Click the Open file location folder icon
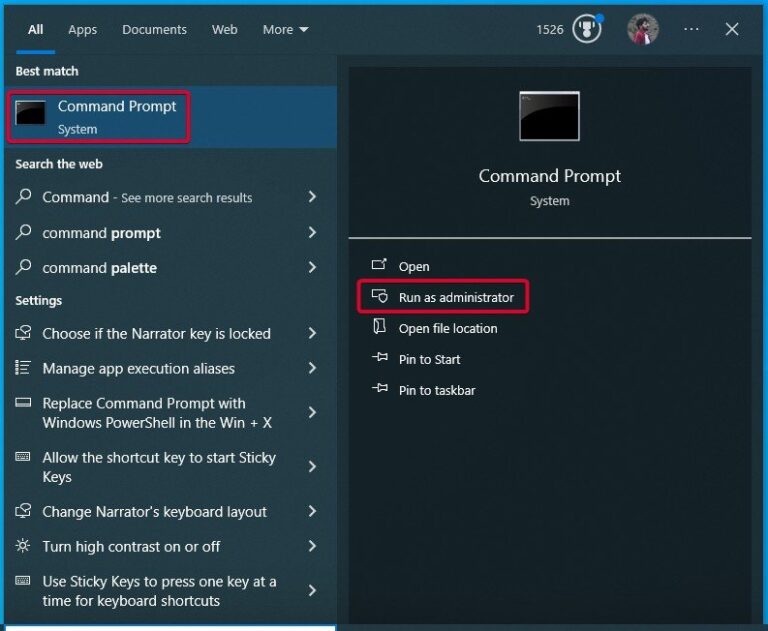This screenshot has height=631, width=768. 380,326
